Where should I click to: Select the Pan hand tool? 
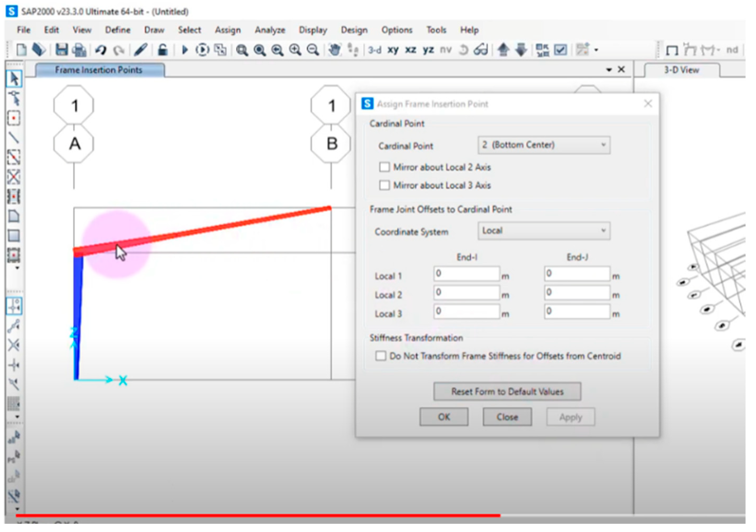pyautogui.click(x=334, y=50)
